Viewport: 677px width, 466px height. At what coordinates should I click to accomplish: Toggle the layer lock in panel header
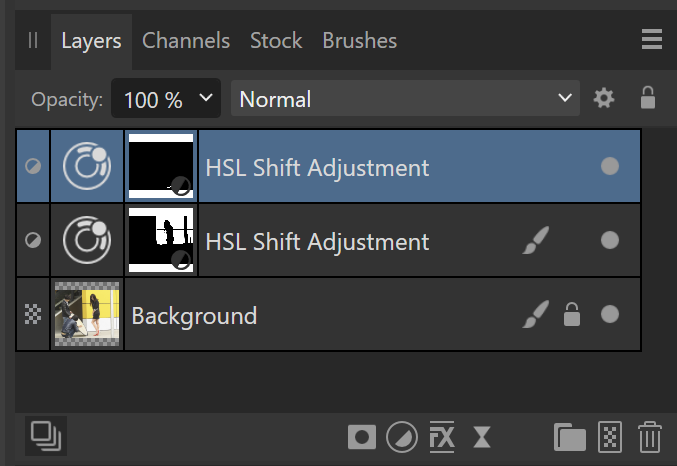pyautogui.click(x=647, y=98)
